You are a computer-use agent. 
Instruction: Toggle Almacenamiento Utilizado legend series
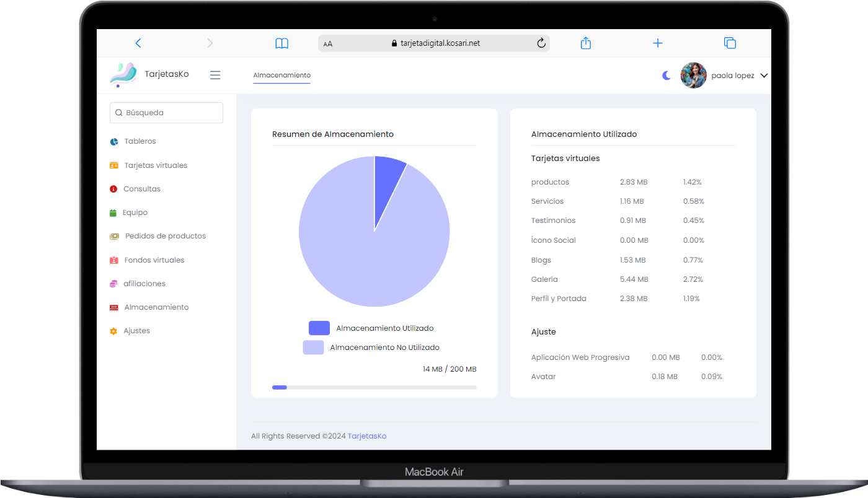(x=319, y=328)
